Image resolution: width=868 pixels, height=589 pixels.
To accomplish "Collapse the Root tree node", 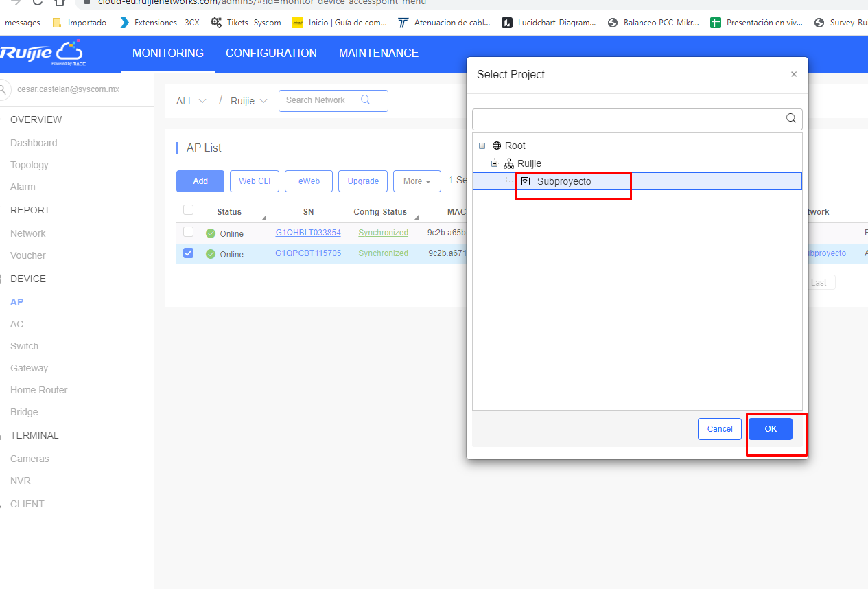I will pos(482,146).
